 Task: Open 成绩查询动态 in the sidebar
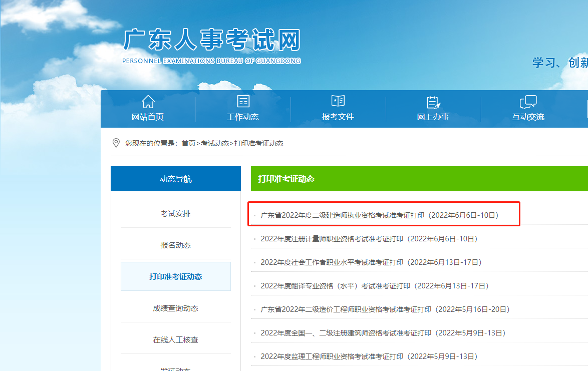(x=175, y=308)
